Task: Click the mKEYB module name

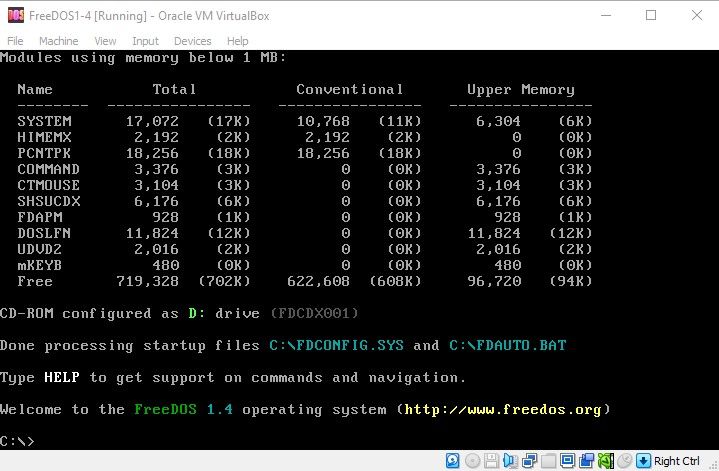Action: click(40, 266)
